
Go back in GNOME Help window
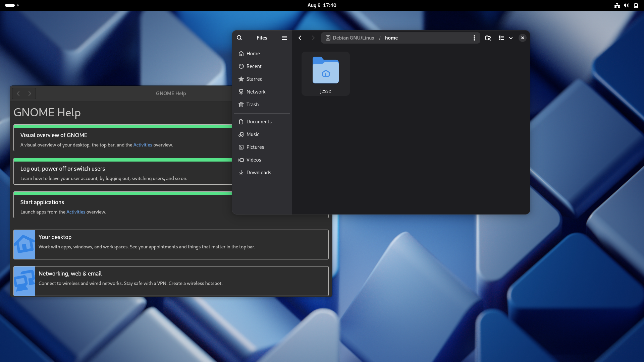click(18, 94)
